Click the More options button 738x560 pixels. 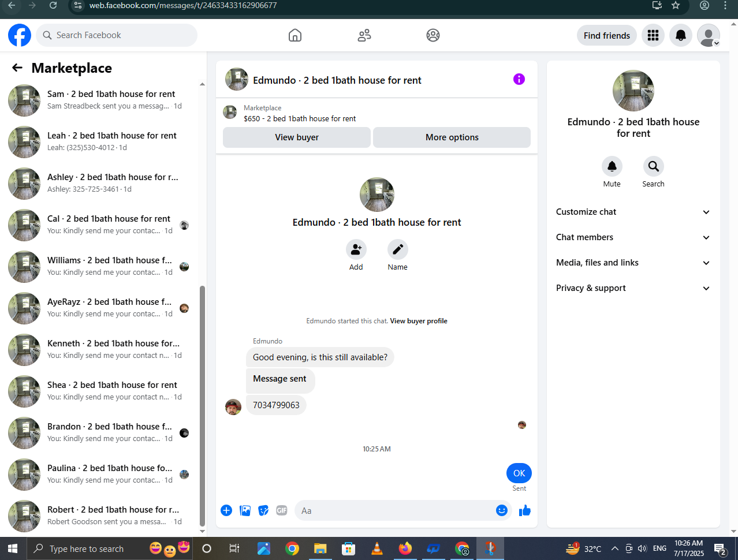(x=452, y=137)
